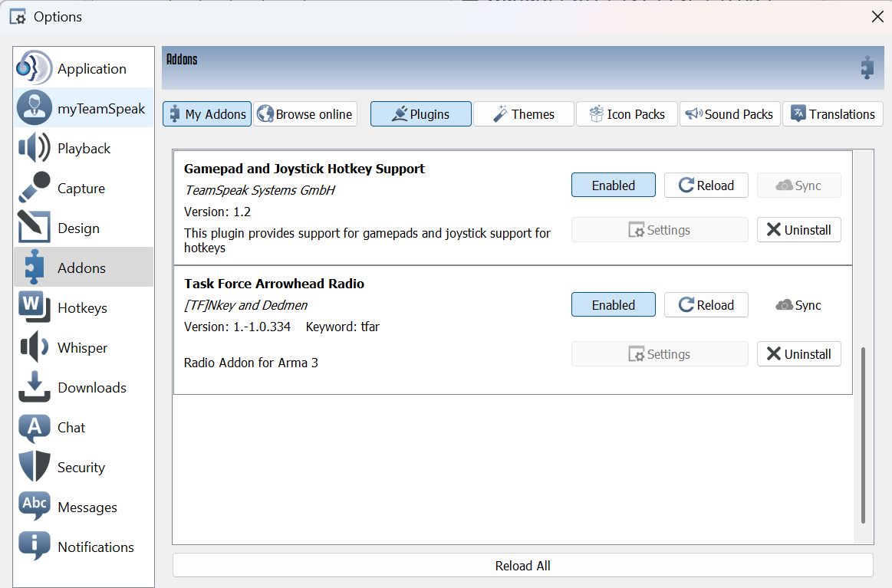Viewport: 892px width, 588px height.
Task: Uninstall Task Force Arrowhead Radio
Action: point(798,353)
